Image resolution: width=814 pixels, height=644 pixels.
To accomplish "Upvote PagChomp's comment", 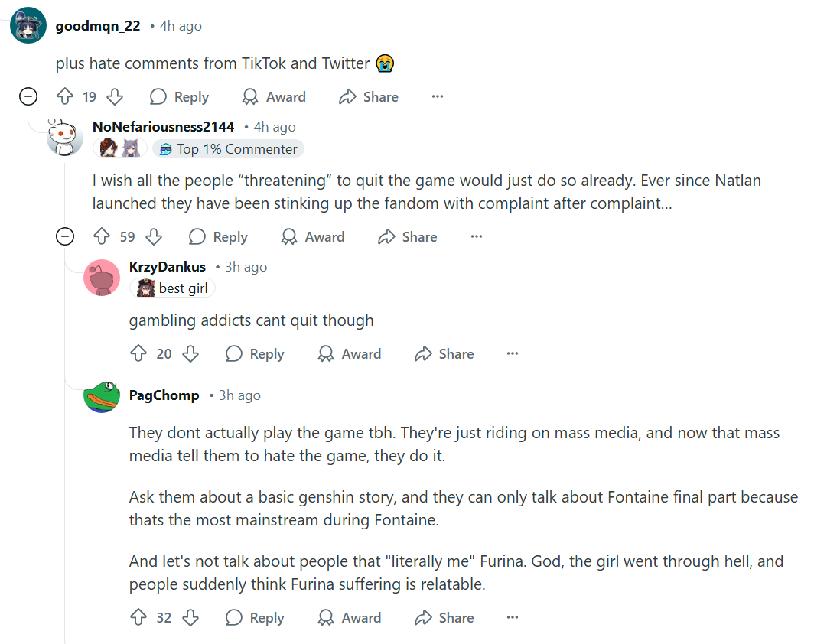I will pyautogui.click(x=138, y=618).
